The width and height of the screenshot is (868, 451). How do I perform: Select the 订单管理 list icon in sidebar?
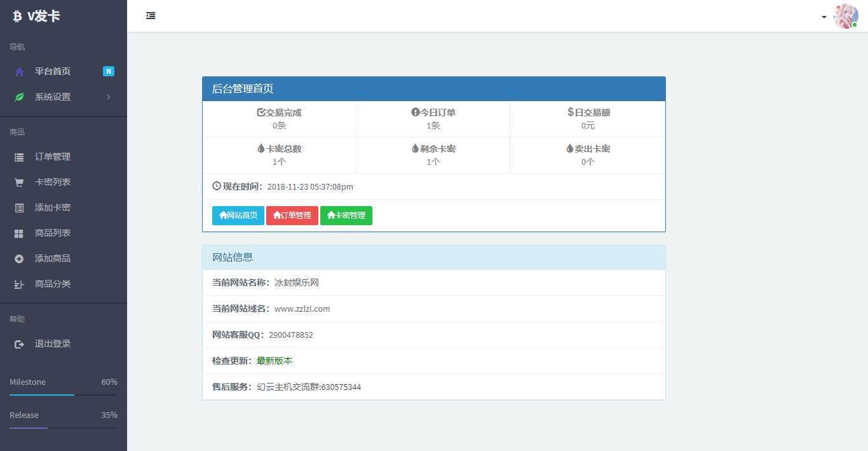coord(19,156)
